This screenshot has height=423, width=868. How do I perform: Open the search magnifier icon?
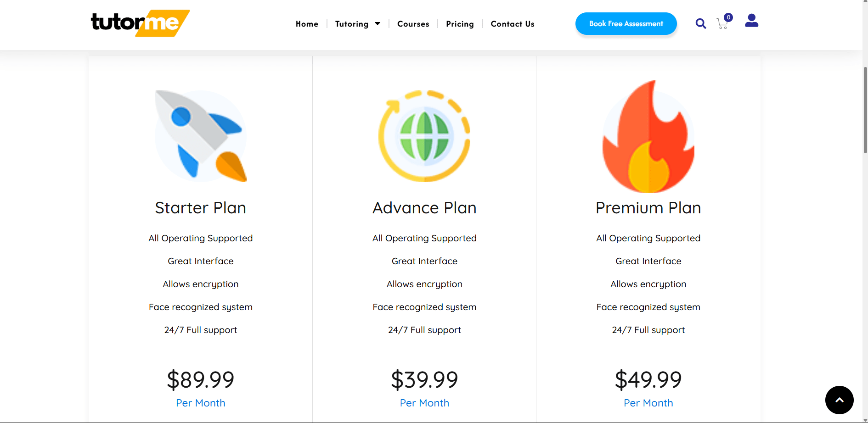tap(700, 23)
